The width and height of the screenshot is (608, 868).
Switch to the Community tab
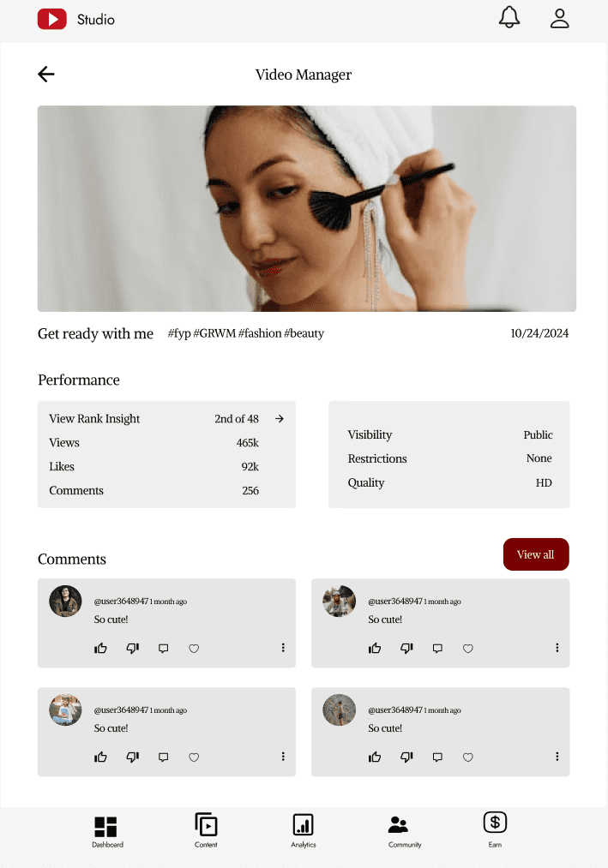tap(405, 831)
